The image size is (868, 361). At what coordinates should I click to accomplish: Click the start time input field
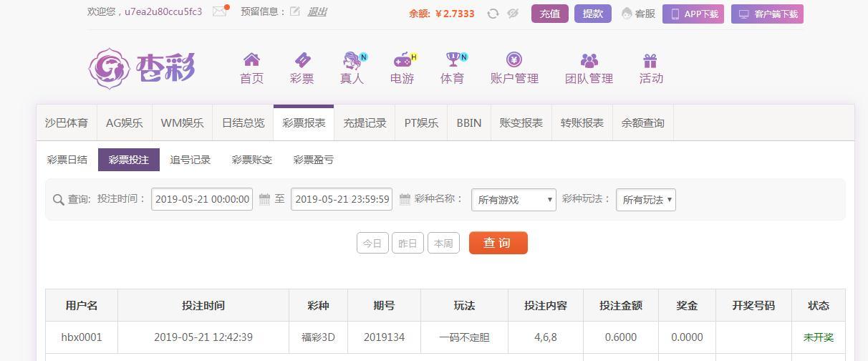point(202,199)
